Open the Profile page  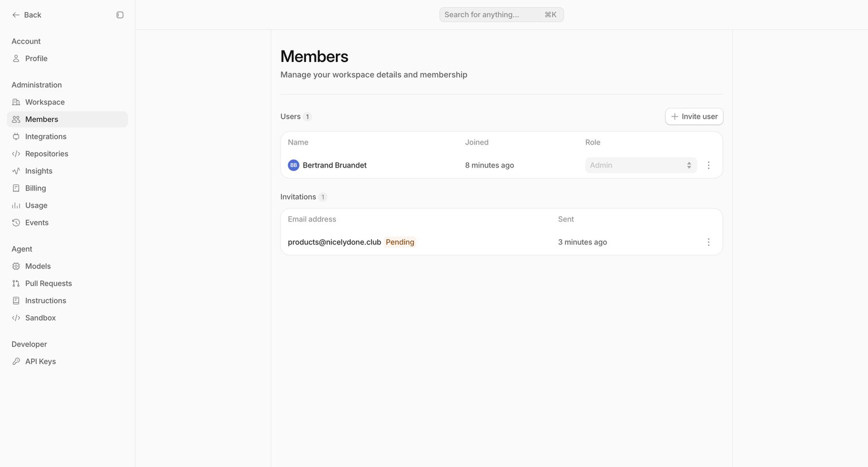pos(67,59)
